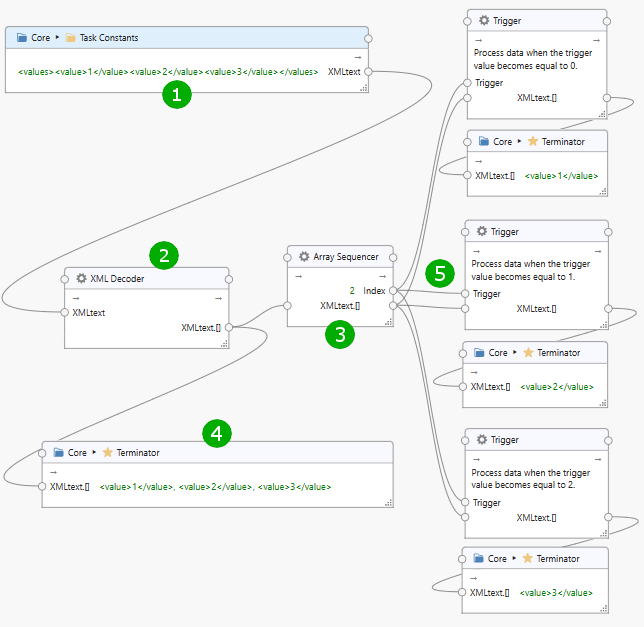Click the Trigger description mentioning equal to 1
Viewport: 644px width, 627px height.
point(530,272)
